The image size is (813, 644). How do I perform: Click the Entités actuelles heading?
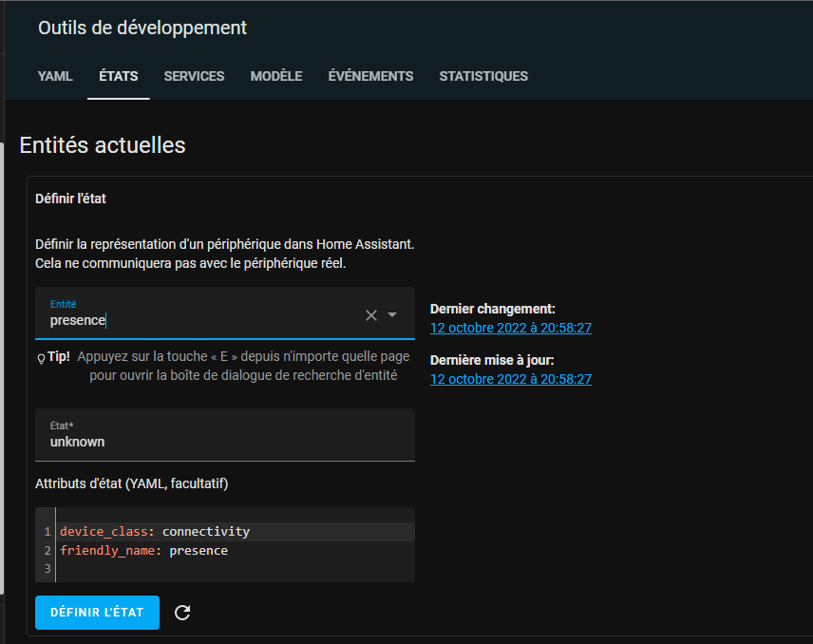pos(103,145)
